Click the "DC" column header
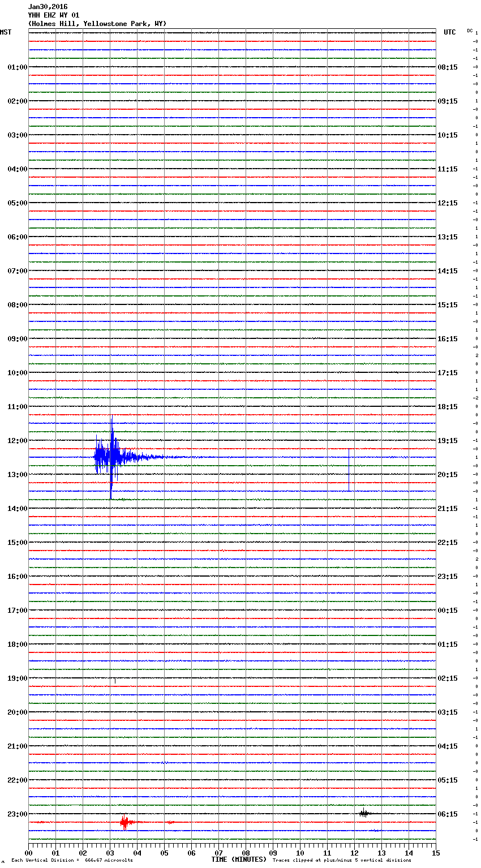This screenshot has width=481, height=868. pos(470,31)
